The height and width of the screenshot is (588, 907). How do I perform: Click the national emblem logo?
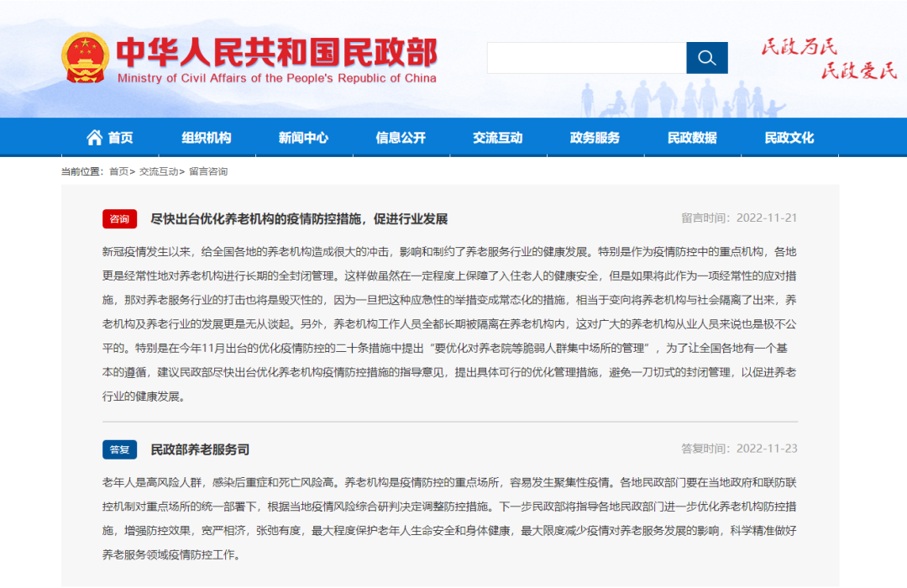pyautogui.click(x=85, y=58)
